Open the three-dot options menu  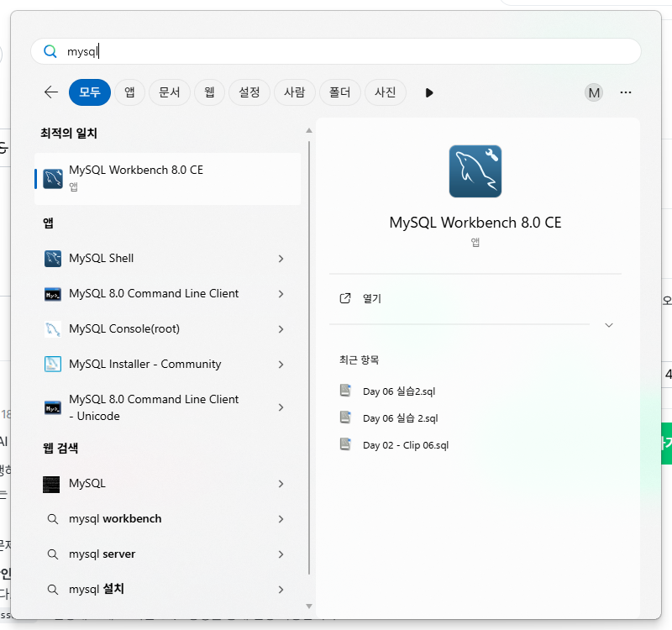[x=625, y=92]
